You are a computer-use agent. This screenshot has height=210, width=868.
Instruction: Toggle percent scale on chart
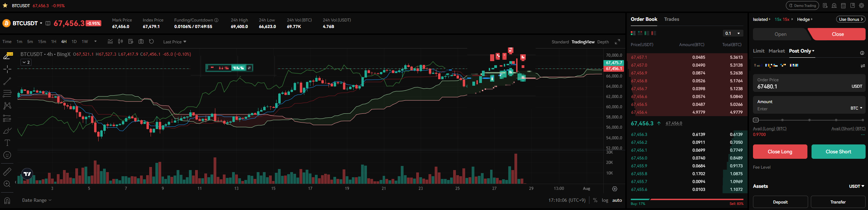pos(595,200)
